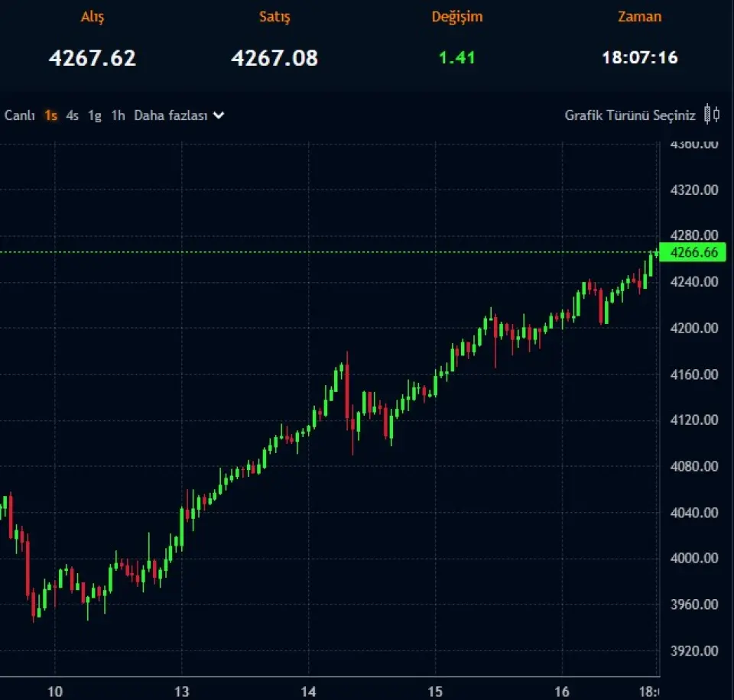
Task: Open the Daha fazlası interval menu
Action: tap(171, 115)
